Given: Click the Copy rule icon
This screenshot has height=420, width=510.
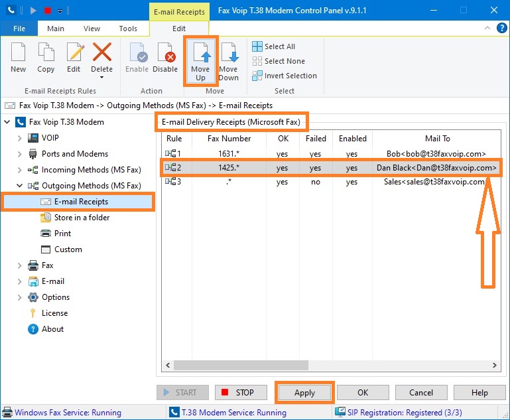Looking at the screenshot, I should tap(46, 52).
